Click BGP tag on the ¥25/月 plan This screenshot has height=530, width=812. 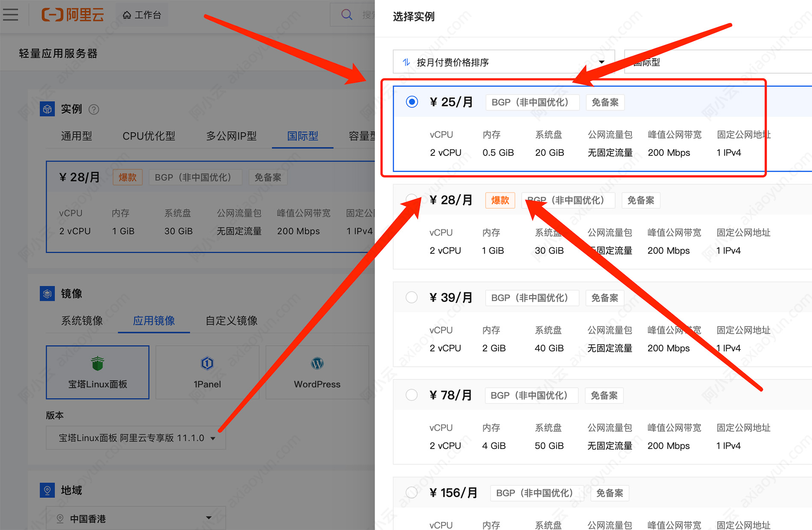(x=532, y=102)
